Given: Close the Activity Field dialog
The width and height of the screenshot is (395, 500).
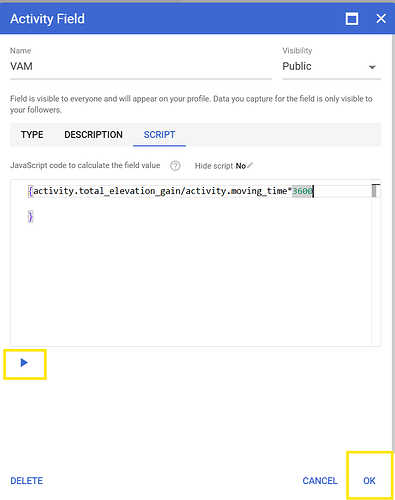Looking at the screenshot, I should pyautogui.click(x=381, y=19).
